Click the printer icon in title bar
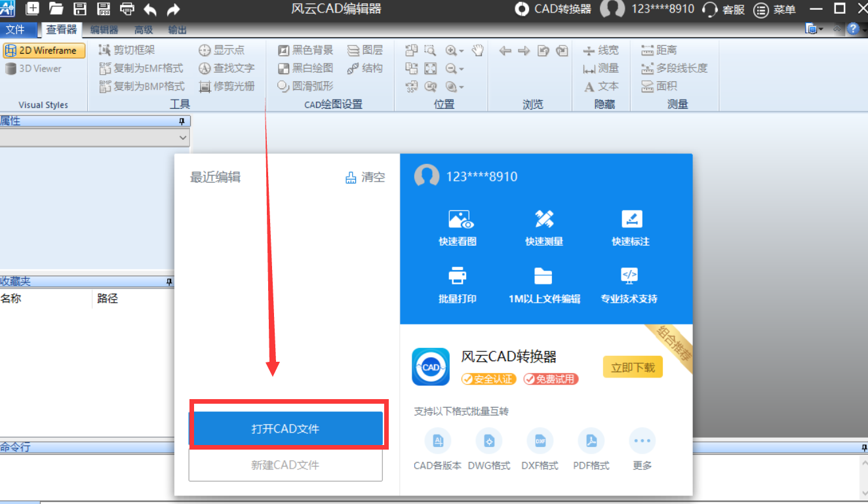Viewport: 868px width, 504px height. click(127, 9)
